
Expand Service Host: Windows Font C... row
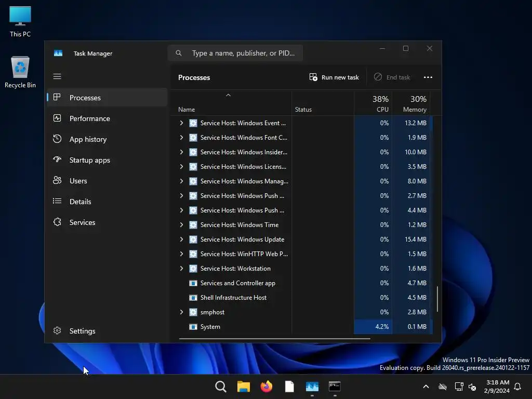click(181, 137)
